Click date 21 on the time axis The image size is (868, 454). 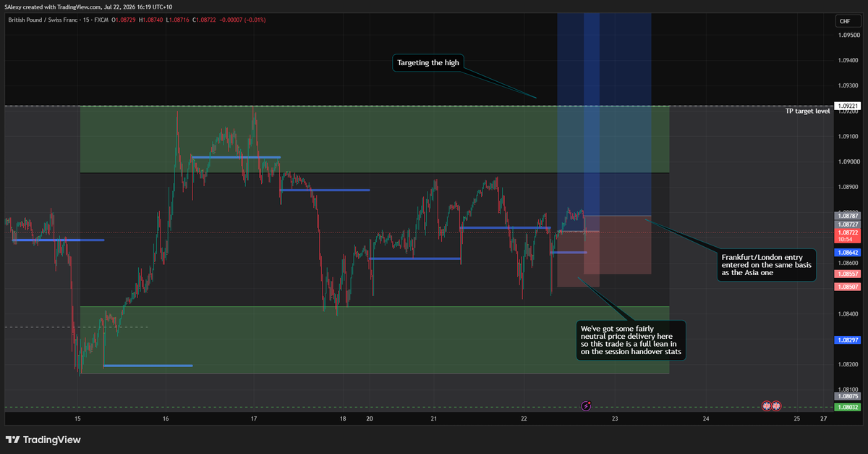[x=433, y=419]
